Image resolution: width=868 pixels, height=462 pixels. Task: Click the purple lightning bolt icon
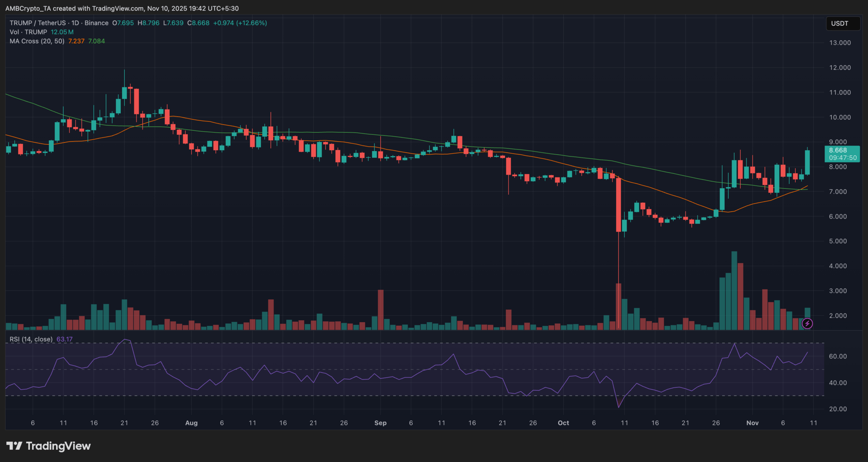click(x=807, y=323)
